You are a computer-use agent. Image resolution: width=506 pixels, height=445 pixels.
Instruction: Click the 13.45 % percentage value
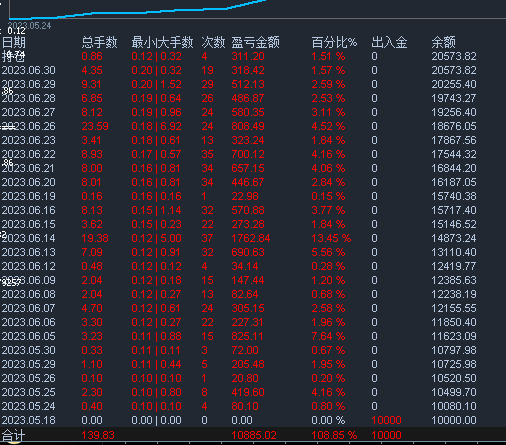pyautogui.click(x=331, y=238)
